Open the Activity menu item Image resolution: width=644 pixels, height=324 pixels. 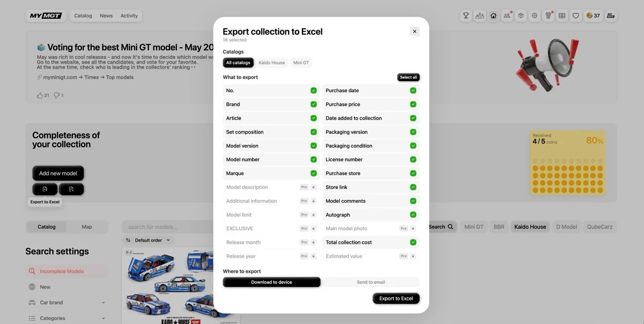129,16
